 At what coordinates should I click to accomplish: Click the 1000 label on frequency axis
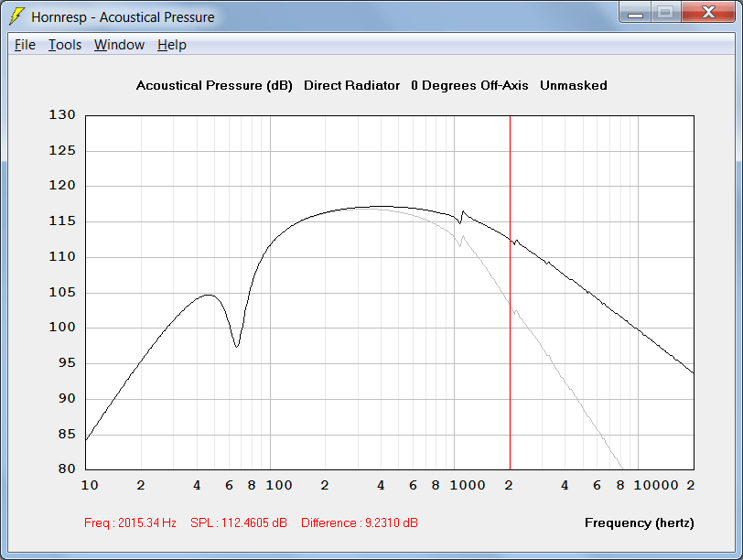468,485
